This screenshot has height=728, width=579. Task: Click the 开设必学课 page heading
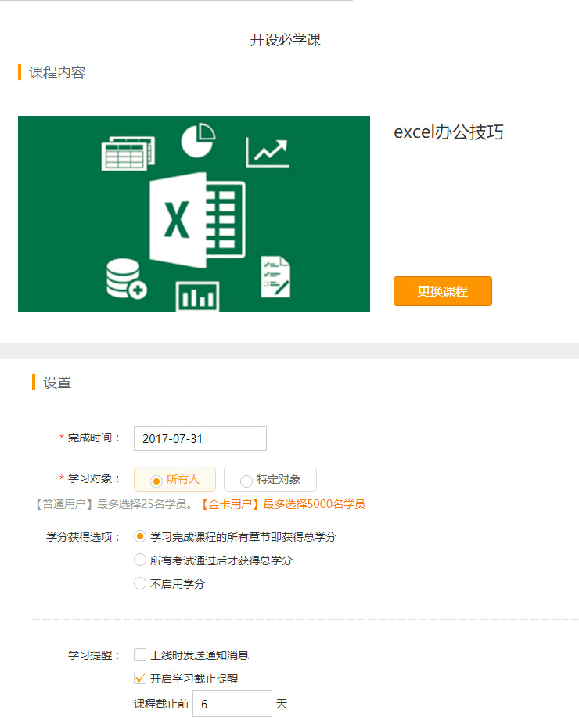coord(286,40)
